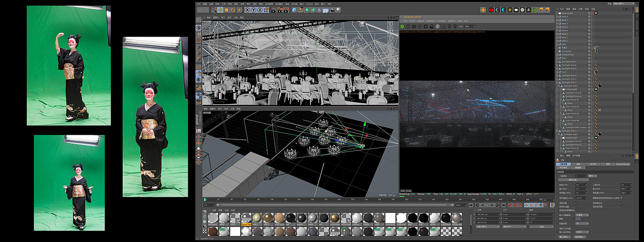The height and width of the screenshot is (242, 644).
Task: Open Live Viewer Materials menu
Action: point(431,21)
